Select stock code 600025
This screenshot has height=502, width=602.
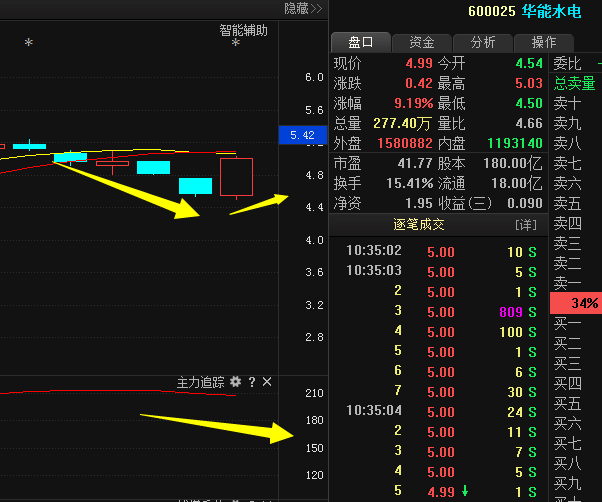pos(492,12)
